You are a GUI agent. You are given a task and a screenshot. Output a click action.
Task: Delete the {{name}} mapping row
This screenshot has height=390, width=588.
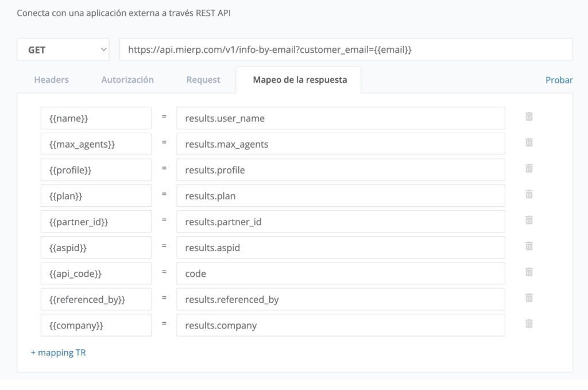coord(529,117)
